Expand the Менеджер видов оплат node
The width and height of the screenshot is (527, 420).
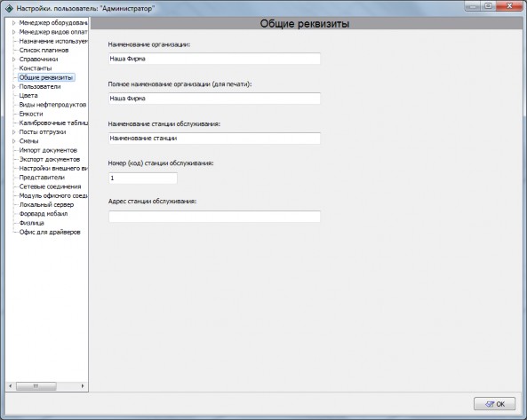click(14, 32)
